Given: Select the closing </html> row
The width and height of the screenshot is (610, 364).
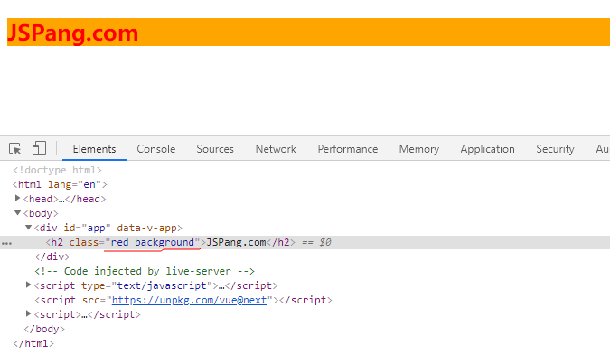Looking at the screenshot, I should click(x=33, y=343).
